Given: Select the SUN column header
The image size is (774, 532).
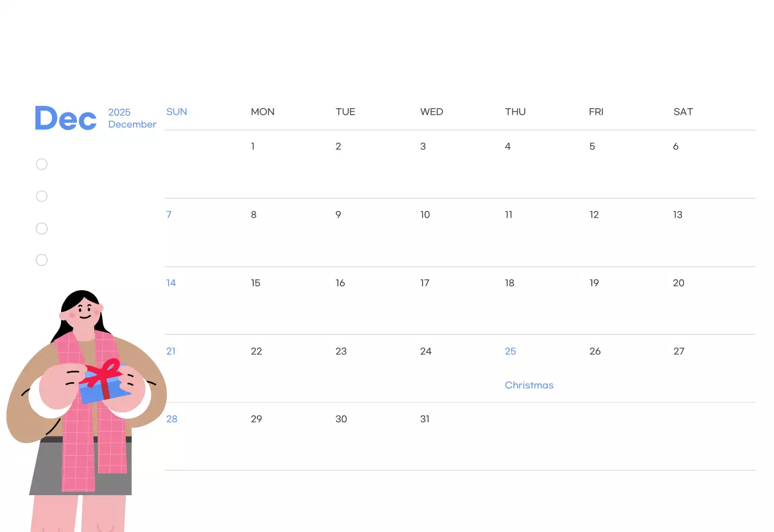Looking at the screenshot, I should [x=177, y=112].
